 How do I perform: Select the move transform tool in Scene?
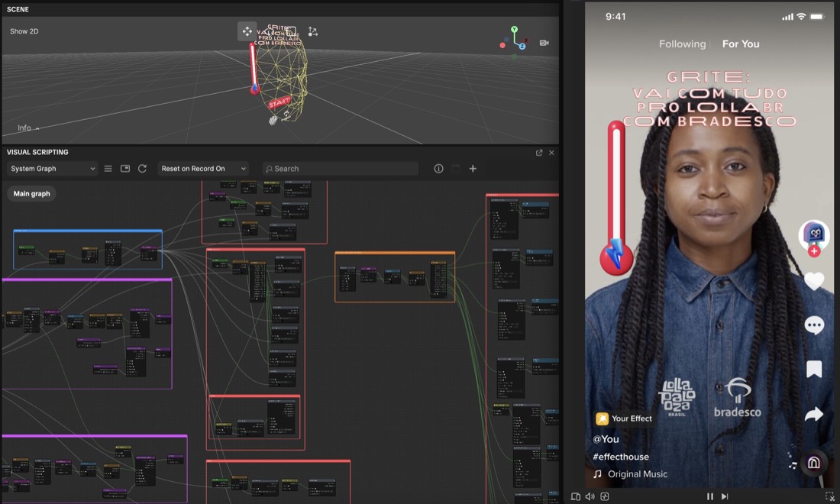[247, 31]
